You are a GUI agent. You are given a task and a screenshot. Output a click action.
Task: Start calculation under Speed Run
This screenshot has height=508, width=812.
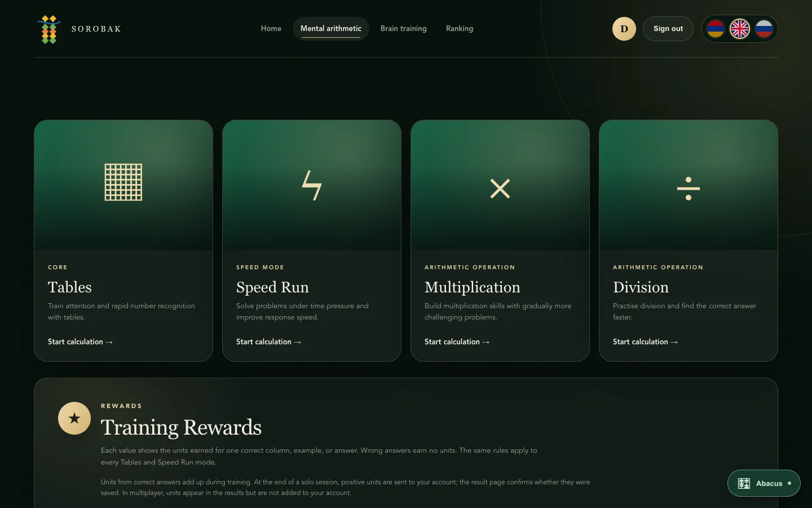click(x=268, y=342)
